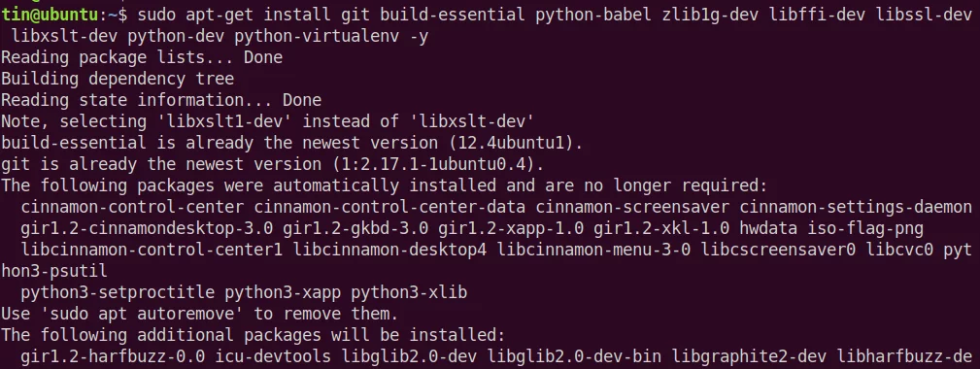Click the tin@ubuntu prompt text
The height and width of the screenshot is (369, 980).
point(49,16)
